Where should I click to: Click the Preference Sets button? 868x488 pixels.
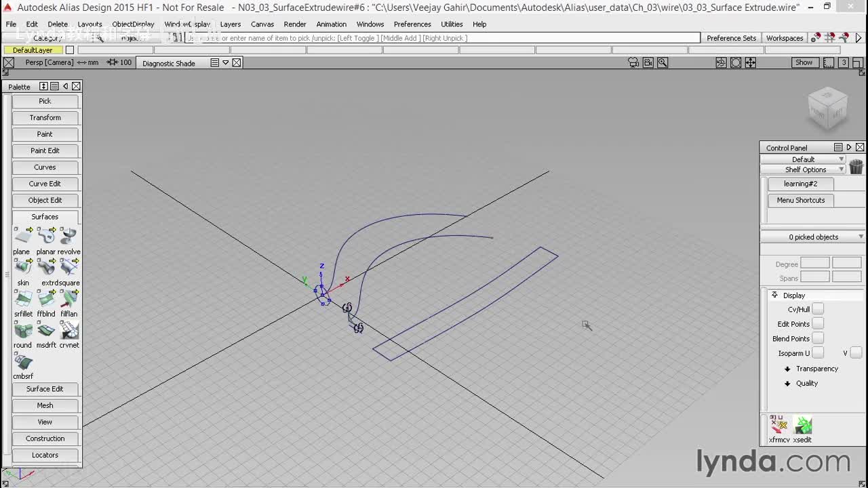[731, 38]
